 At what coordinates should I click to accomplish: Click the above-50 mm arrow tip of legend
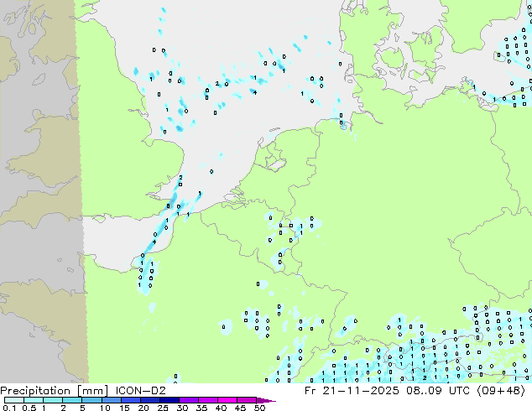[266, 400]
